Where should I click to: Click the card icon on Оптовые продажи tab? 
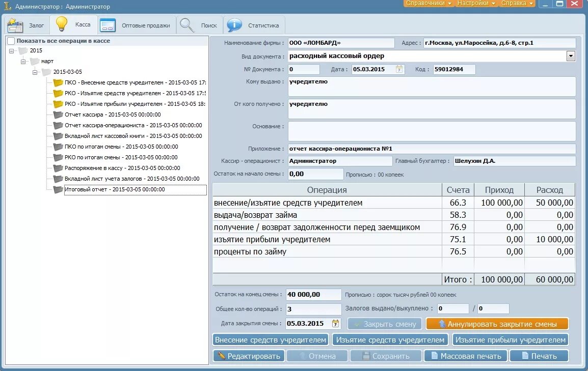107,25
